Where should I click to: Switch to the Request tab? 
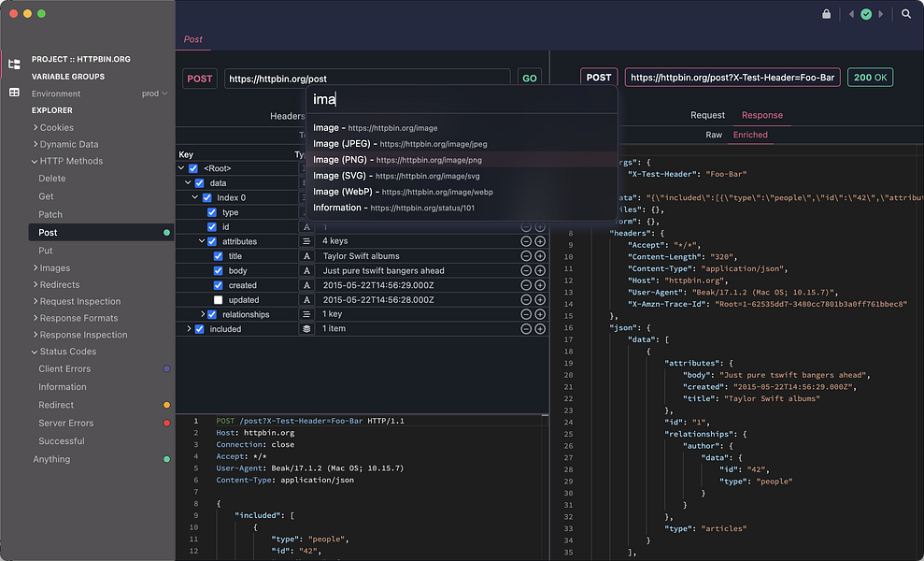click(x=707, y=115)
